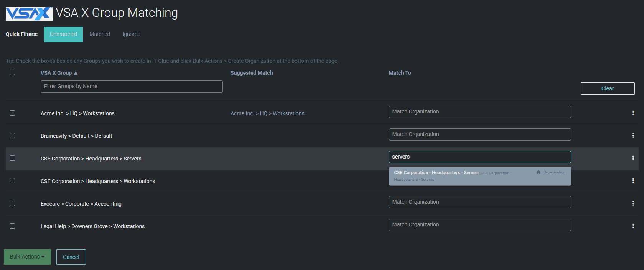Click the VSA X logo

[x=29, y=13]
